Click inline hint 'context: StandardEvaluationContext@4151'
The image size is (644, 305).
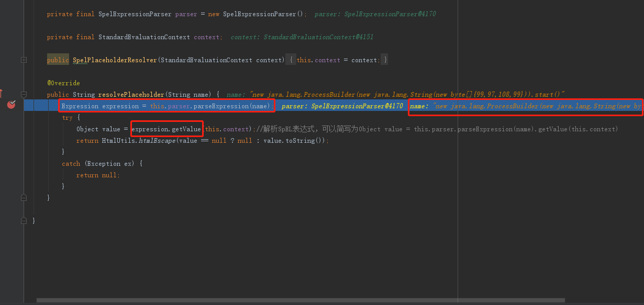click(x=302, y=37)
